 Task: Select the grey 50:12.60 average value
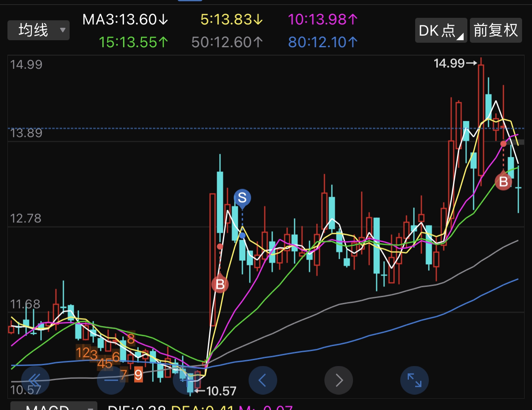227,42
